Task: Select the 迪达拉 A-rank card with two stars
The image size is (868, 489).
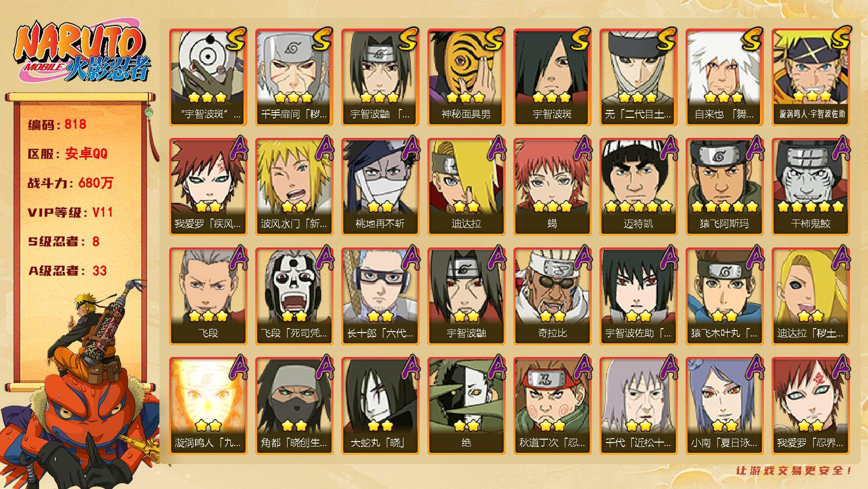Action: coord(466,186)
